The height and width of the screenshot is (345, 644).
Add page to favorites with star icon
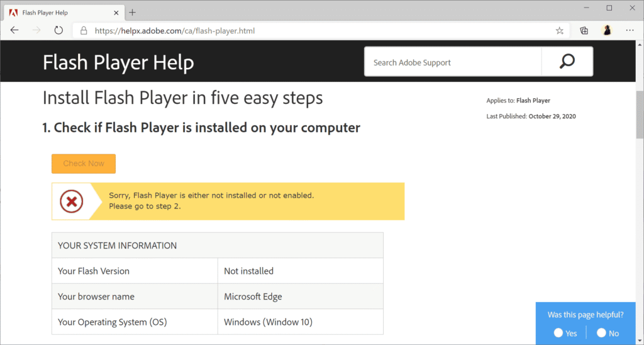[x=559, y=31]
